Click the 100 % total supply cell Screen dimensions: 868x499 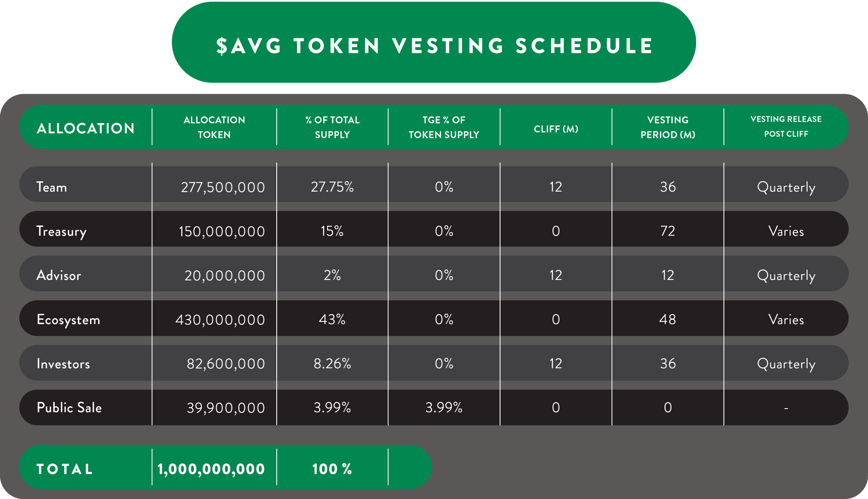click(x=332, y=469)
